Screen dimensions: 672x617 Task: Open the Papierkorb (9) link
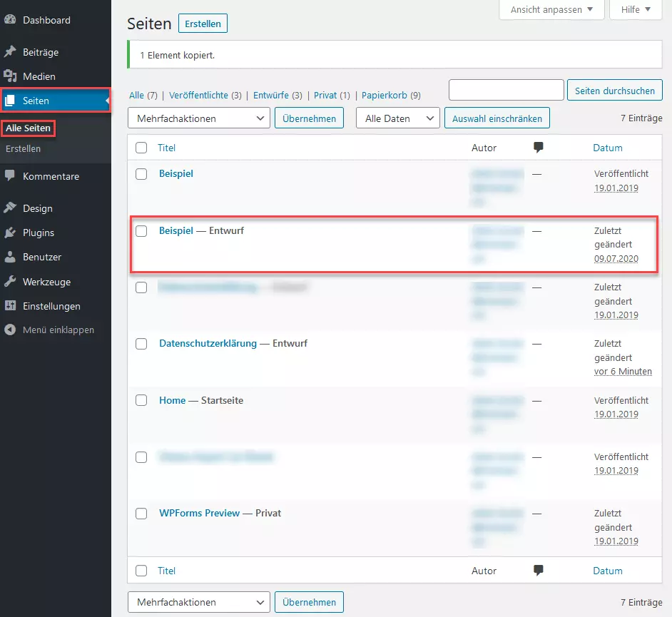coord(391,95)
